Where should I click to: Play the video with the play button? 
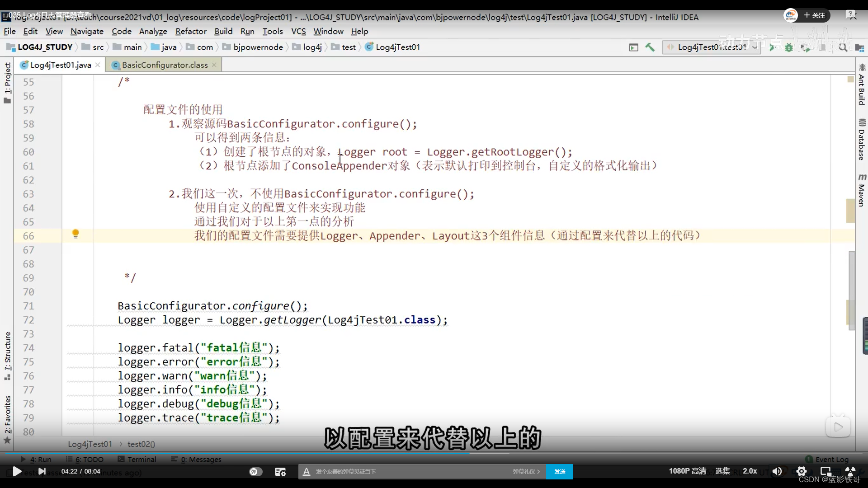point(17,471)
